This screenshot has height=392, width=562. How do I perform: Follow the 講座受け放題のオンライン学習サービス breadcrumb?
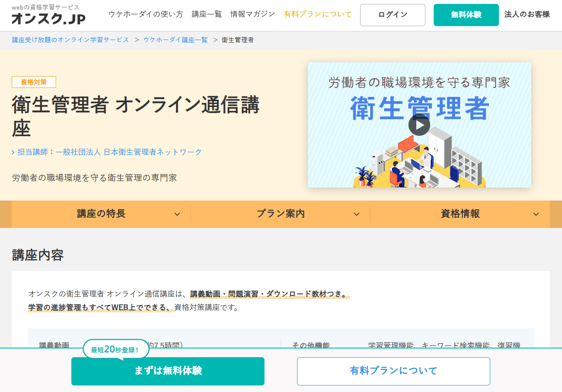(70, 40)
